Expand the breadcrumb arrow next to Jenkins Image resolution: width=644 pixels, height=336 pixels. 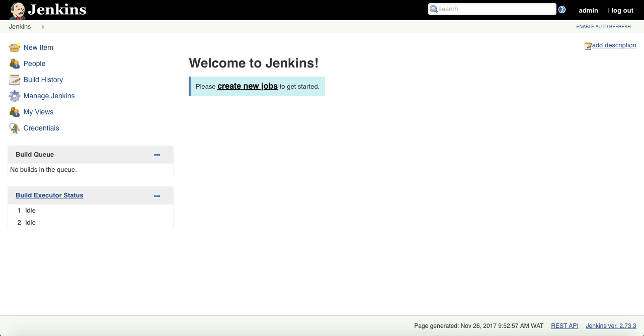[43, 27]
